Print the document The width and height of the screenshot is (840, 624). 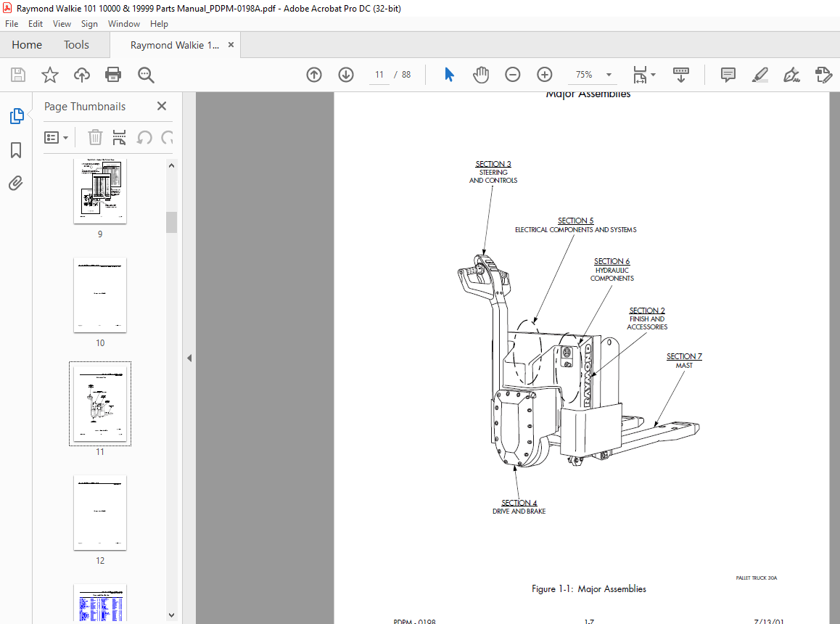[x=113, y=75]
